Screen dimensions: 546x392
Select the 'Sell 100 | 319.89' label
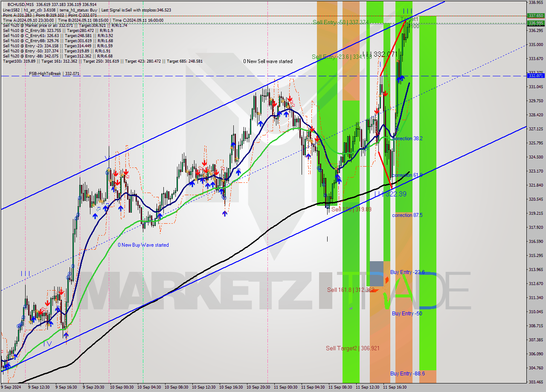pyautogui.click(x=351, y=209)
